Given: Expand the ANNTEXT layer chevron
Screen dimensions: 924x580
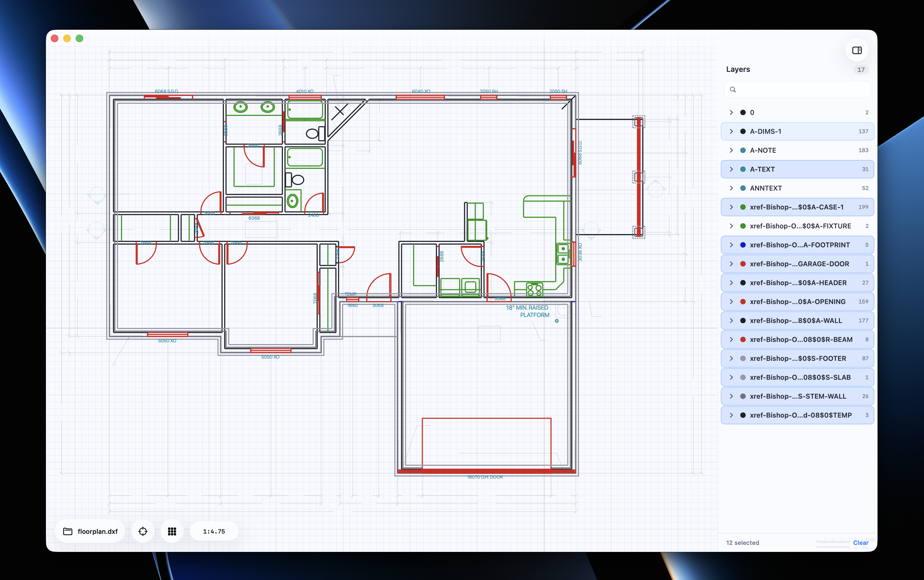Looking at the screenshot, I should click(x=731, y=188).
